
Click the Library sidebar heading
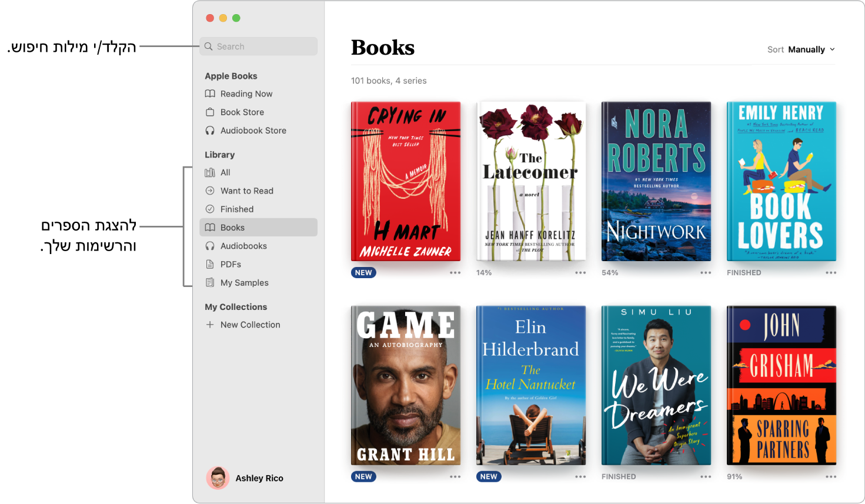pyautogui.click(x=220, y=155)
